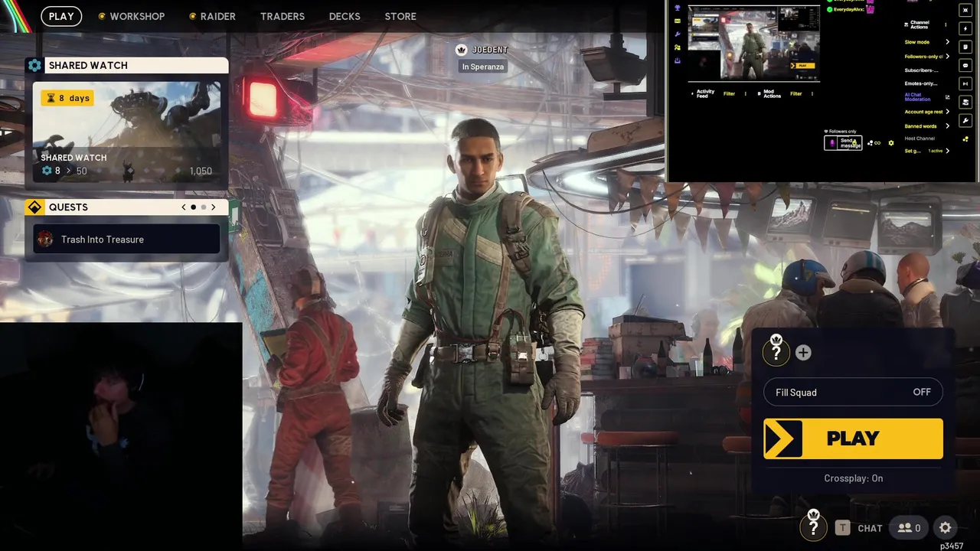
Task: Click trophy icon in mod panel sidebar
Action: click(x=678, y=8)
